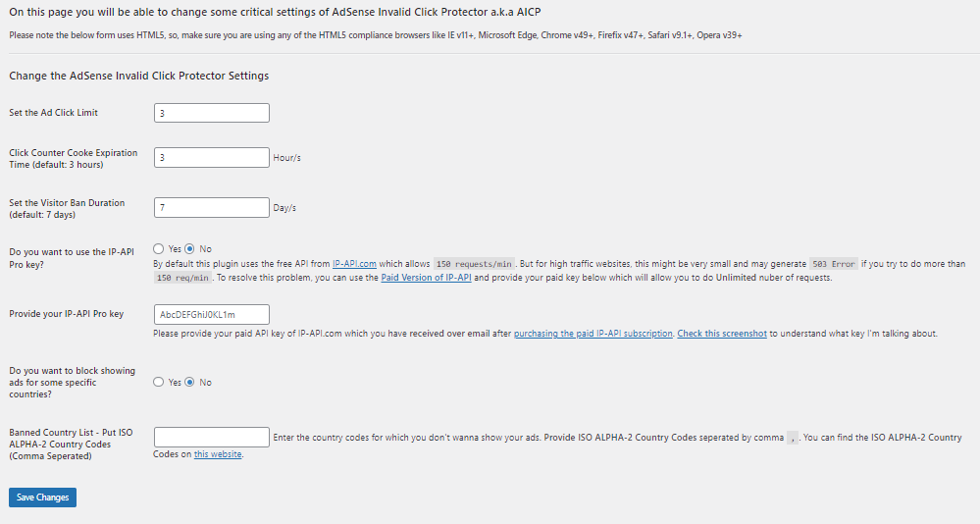Follow the purchasing the paid IP-API subscription link

point(593,334)
